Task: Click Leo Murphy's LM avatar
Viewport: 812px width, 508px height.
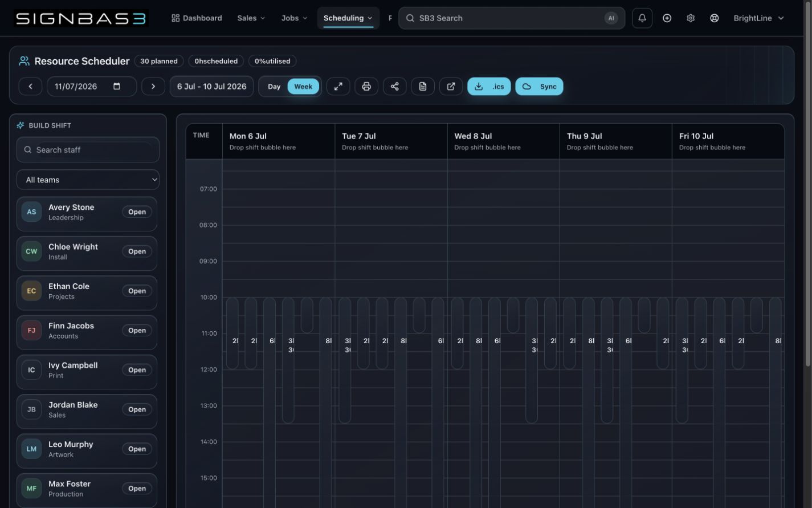Action: [x=31, y=449]
